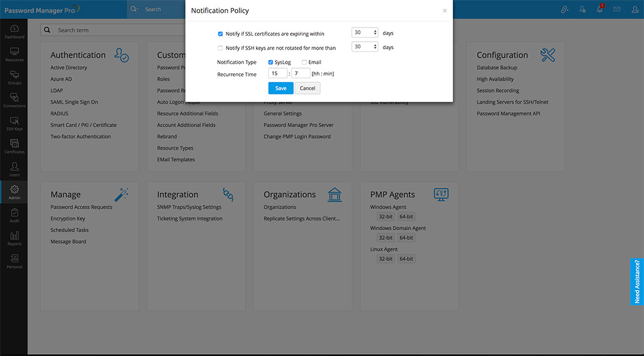Enable SSH keys not rotated notification checkbox

[220, 48]
